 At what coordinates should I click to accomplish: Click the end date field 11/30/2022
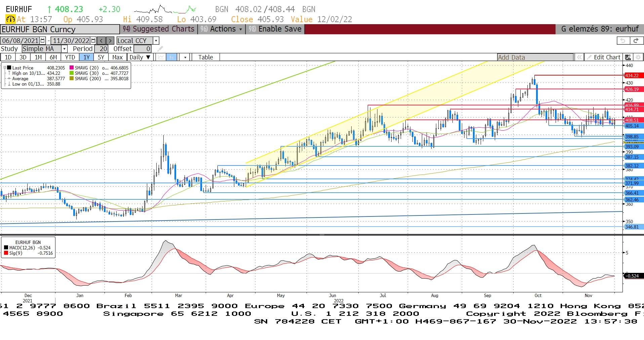click(x=71, y=41)
